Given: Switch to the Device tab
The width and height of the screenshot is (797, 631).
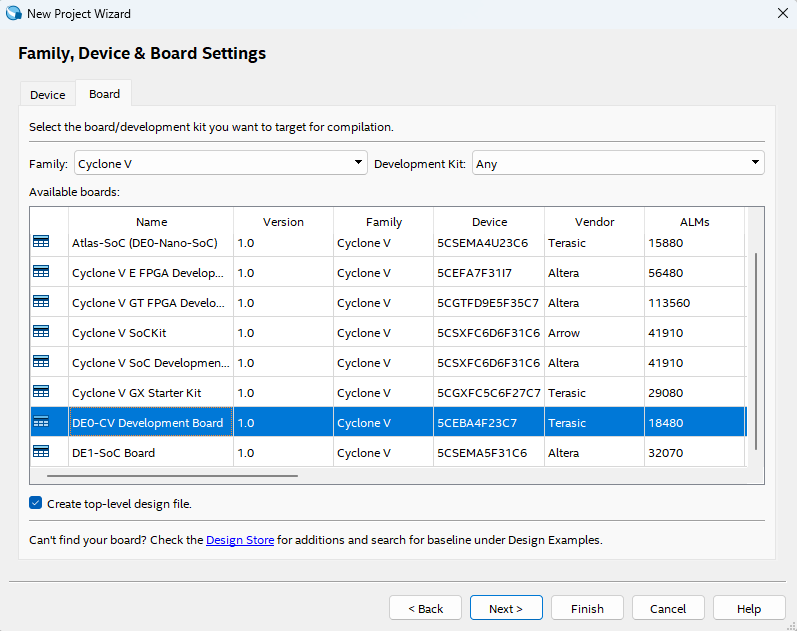Looking at the screenshot, I should click(48, 95).
